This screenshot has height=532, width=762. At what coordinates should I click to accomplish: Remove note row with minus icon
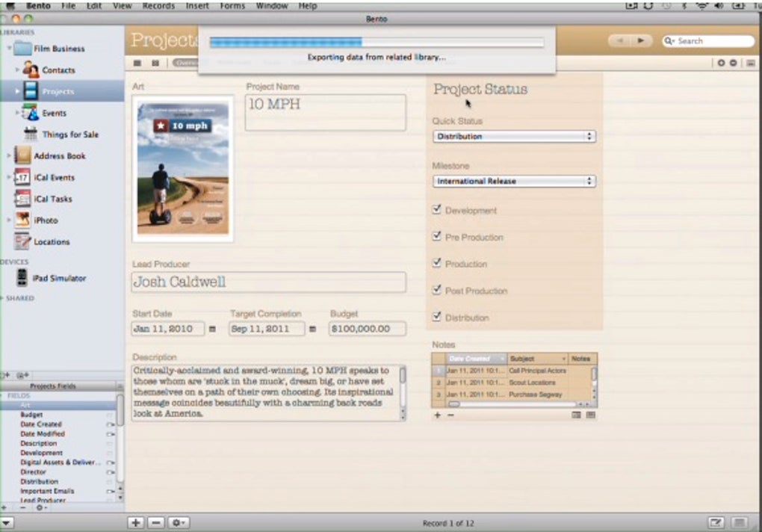click(450, 415)
